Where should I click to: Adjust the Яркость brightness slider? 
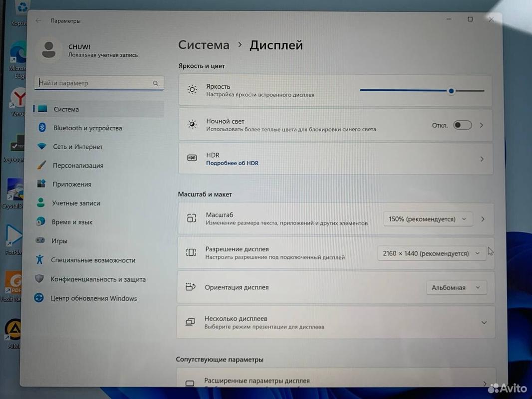[451, 90]
